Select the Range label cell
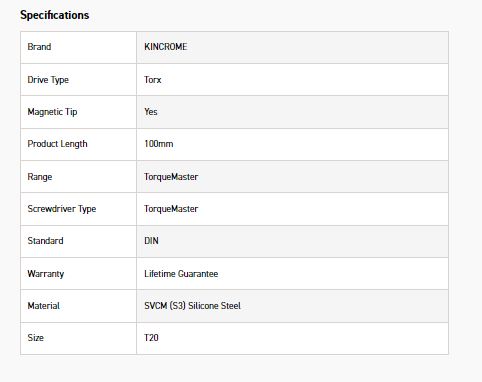The height and width of the screenshot is (382, 482). coord(78,177)
